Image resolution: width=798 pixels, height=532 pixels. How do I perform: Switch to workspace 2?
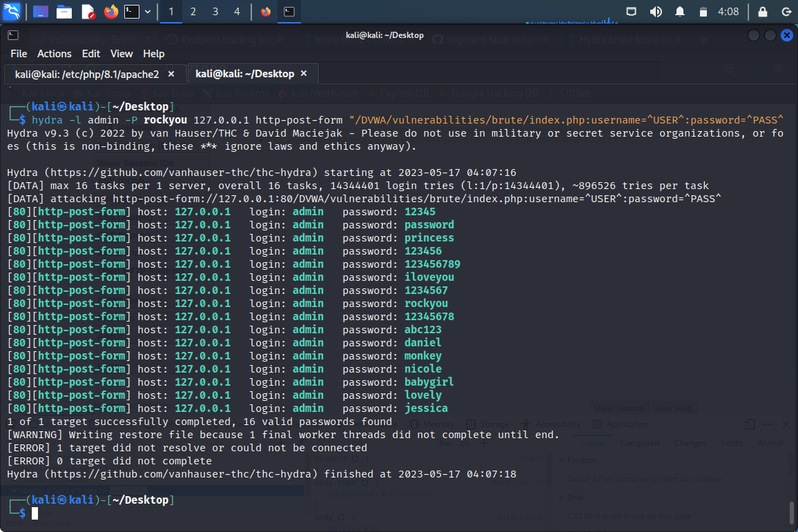tap(193, 11)
